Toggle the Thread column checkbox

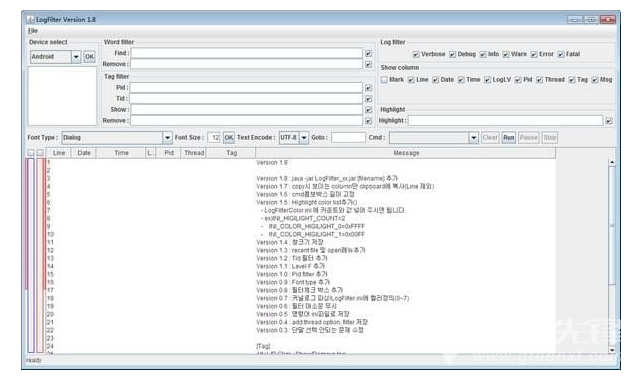540,80
